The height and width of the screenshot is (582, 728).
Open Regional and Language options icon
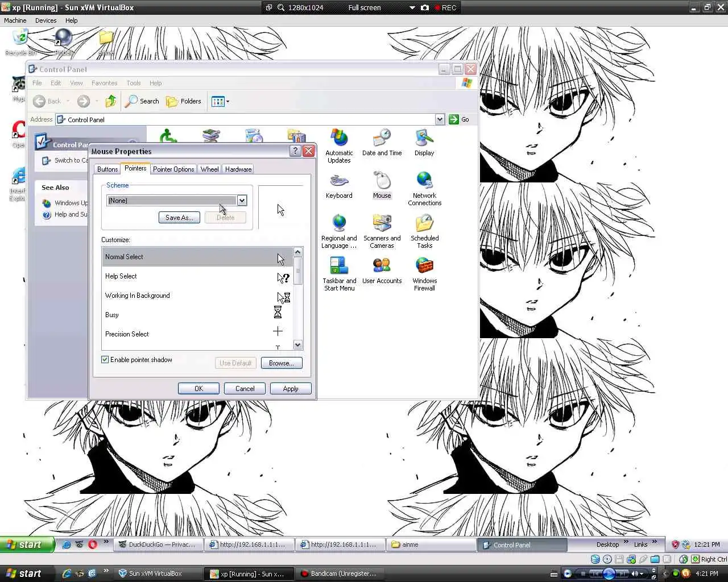(x=339, y=231)
